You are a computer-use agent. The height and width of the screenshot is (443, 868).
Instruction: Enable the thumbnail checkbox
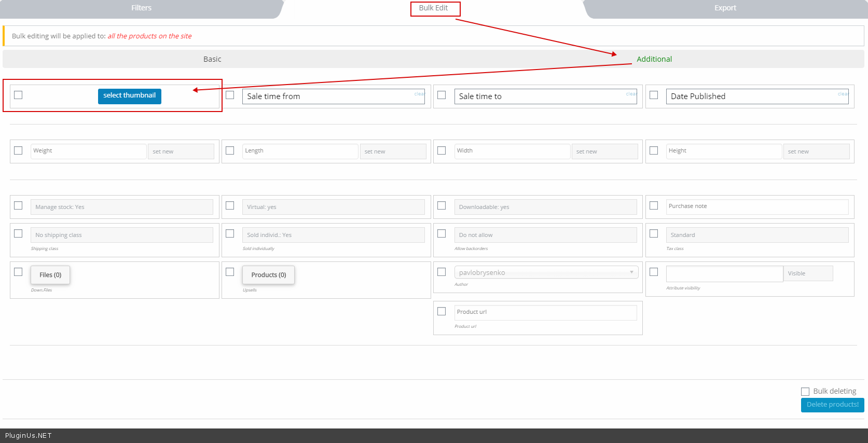click(18, 95)
